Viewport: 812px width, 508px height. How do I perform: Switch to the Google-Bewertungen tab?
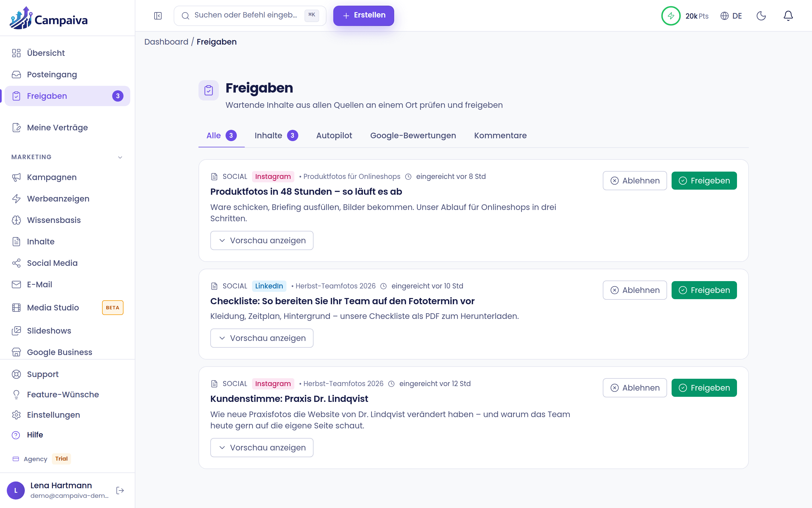tap(413, 135)
